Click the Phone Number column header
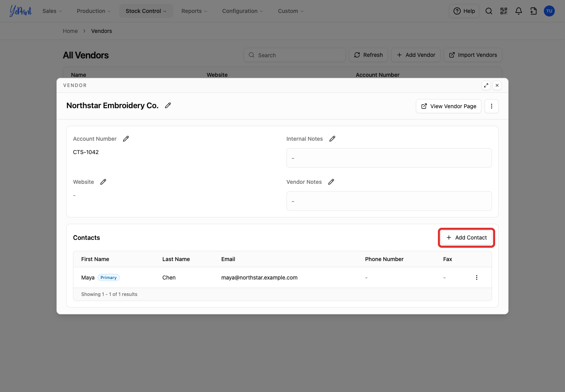The height and width of the screenshot is (392, 565). 385,259
